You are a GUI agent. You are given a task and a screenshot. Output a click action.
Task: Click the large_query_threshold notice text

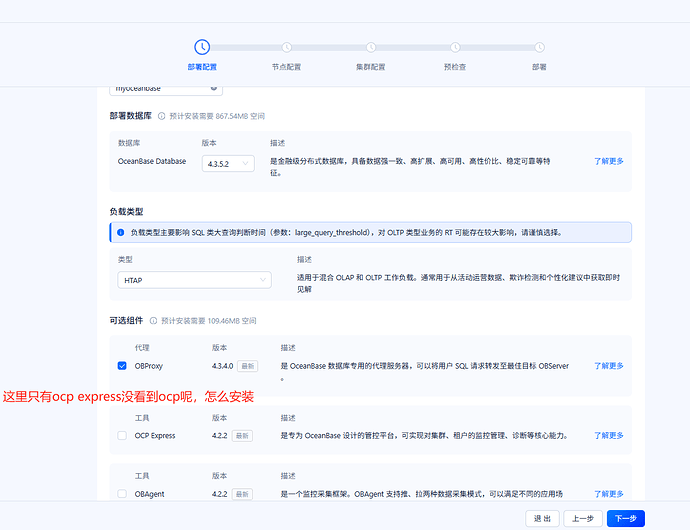346,232
